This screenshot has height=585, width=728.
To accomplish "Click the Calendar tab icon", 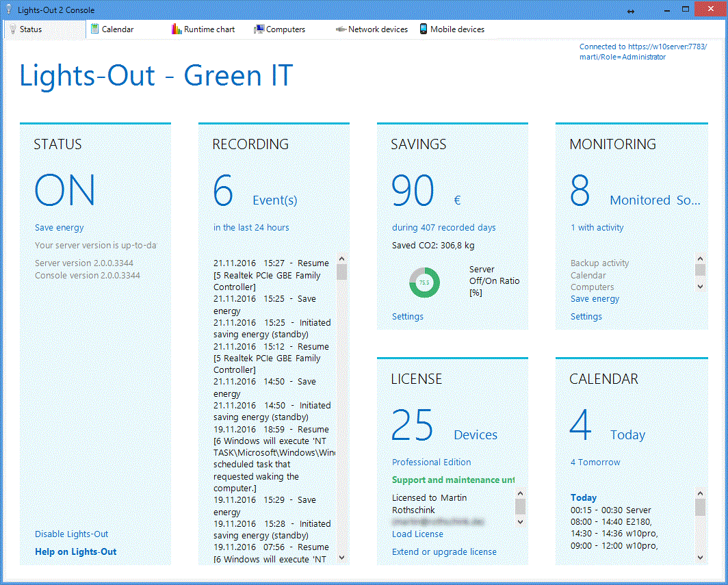I will [x=95, y=29].
